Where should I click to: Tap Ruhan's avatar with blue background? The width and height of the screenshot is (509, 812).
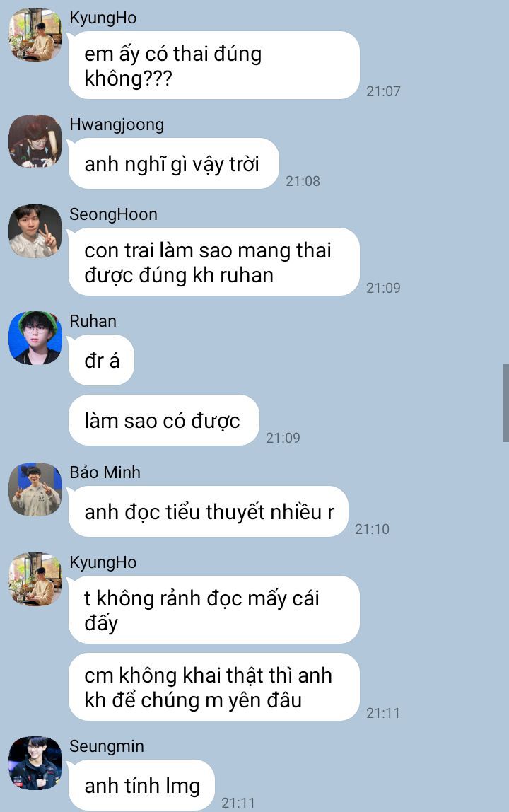click(x=35, y=337)
